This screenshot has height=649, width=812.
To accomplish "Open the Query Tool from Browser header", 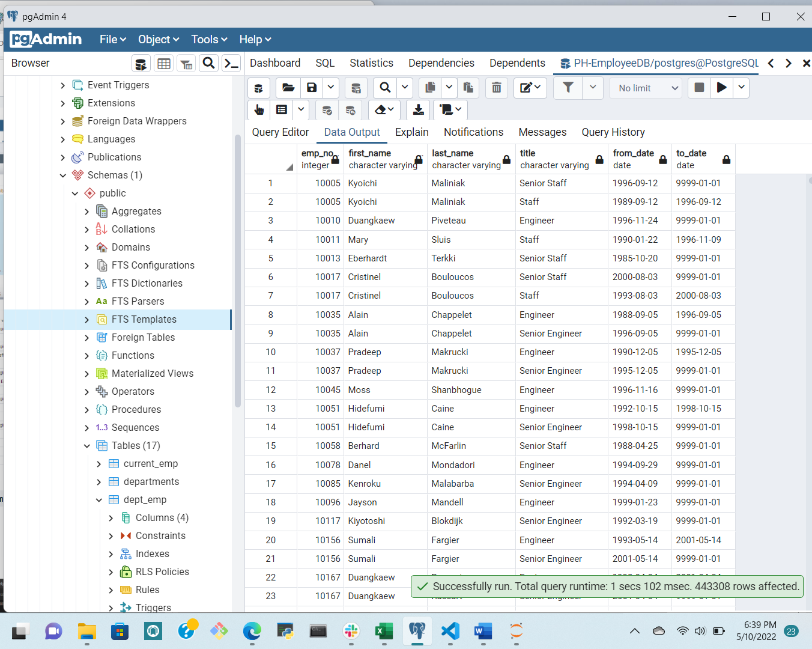I will [x=141, y=63].
